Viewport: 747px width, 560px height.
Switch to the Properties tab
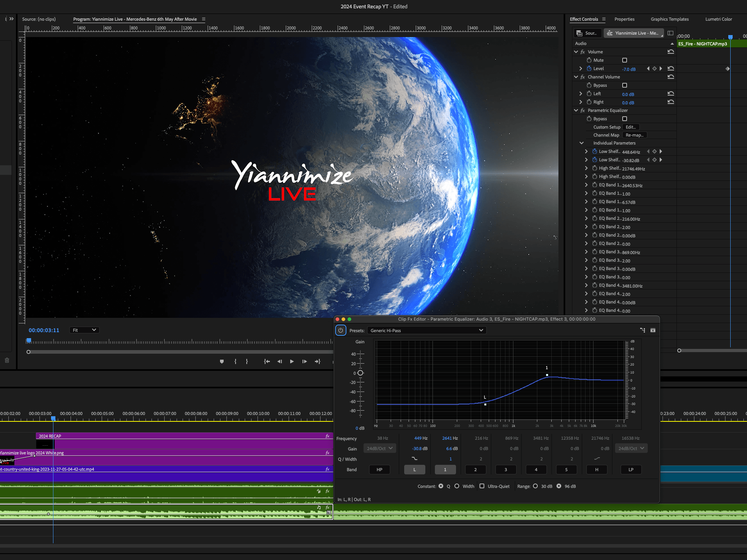point(624,19)
